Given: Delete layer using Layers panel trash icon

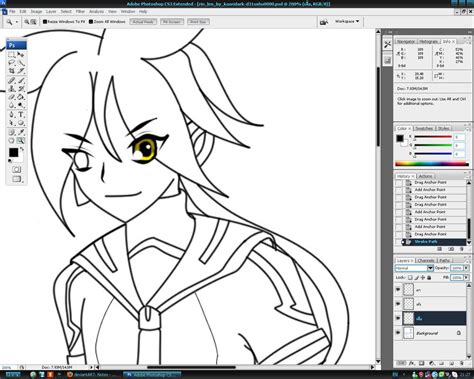Looking at the screenshot, I should pos(462,363).
